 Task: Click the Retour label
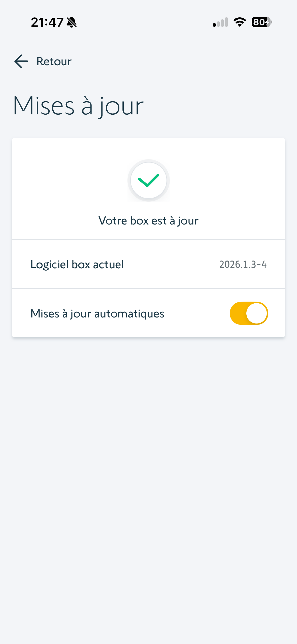click(x=54, y=61)
